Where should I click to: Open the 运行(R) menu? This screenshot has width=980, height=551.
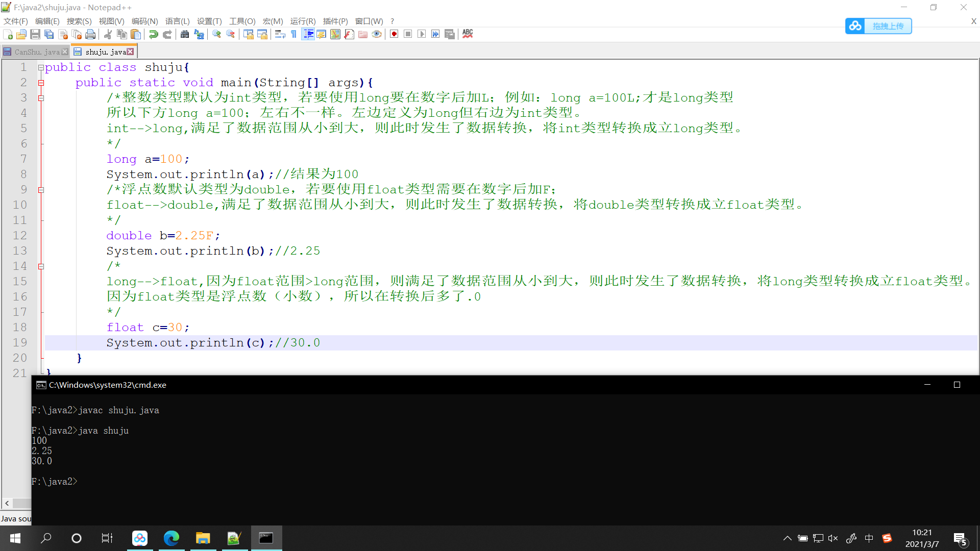303,21
